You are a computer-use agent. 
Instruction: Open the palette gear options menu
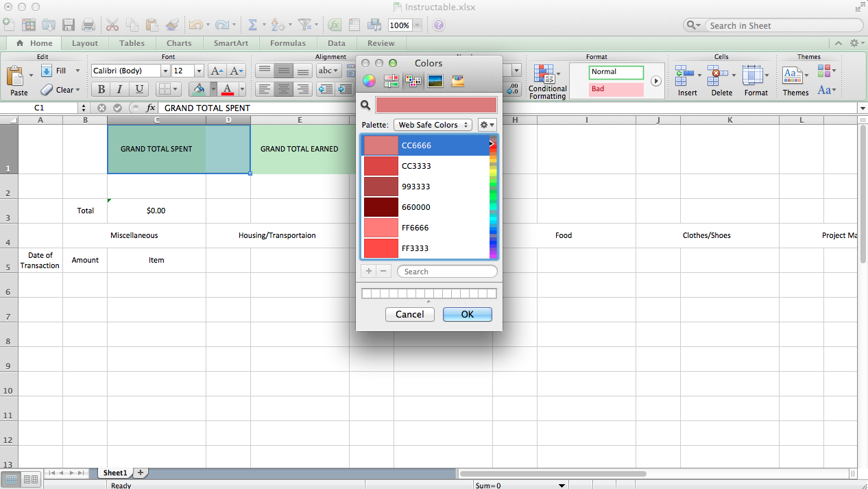pyautogui.click(x=487, y=125)
